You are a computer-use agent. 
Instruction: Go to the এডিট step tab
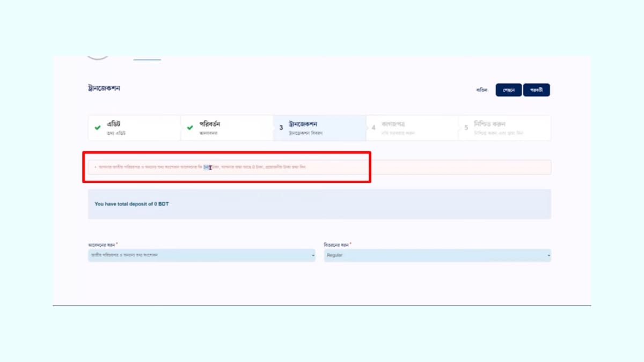coord(134,128)
